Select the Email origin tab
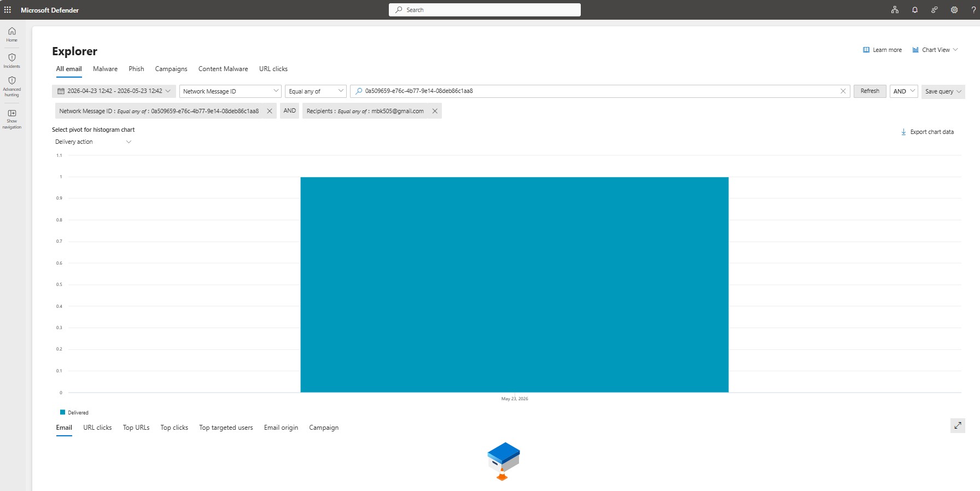This screenshot has width=980, height=491. coord(281,428)
